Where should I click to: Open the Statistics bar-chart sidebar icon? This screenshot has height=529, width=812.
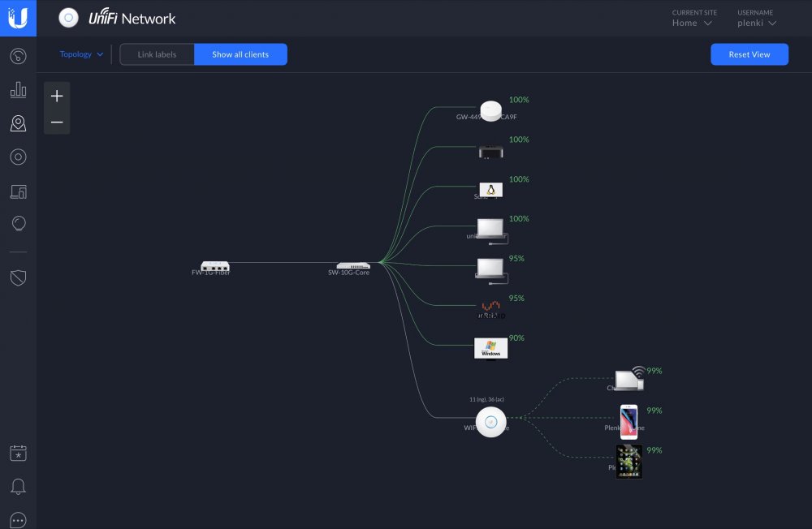coord(18,89)
